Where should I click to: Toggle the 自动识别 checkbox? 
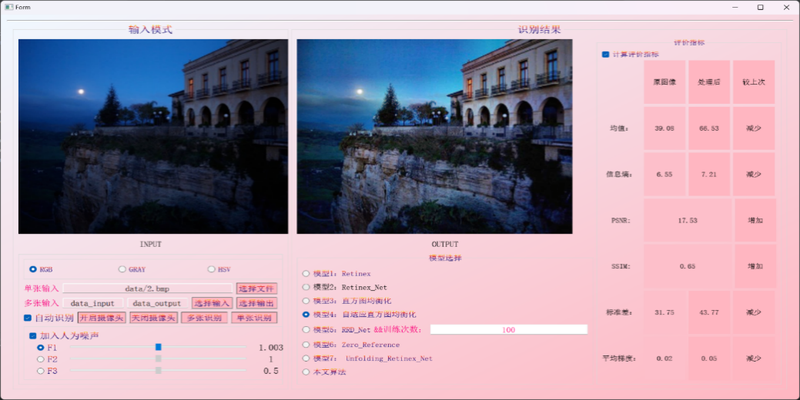[28, 318]
